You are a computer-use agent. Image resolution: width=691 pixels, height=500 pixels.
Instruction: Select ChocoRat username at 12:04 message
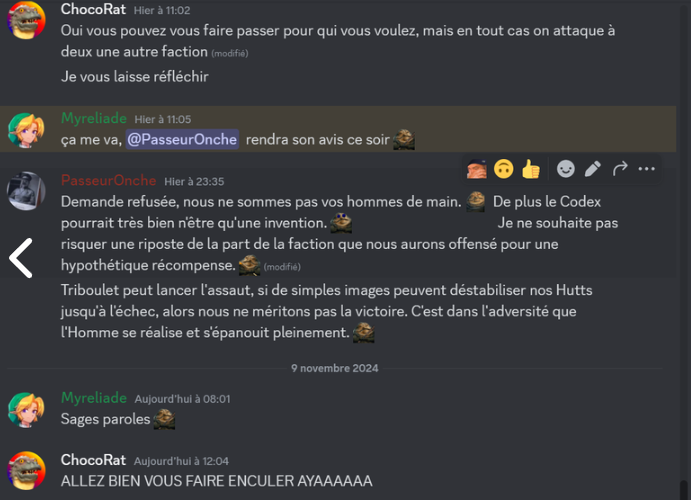coord(93,460)
